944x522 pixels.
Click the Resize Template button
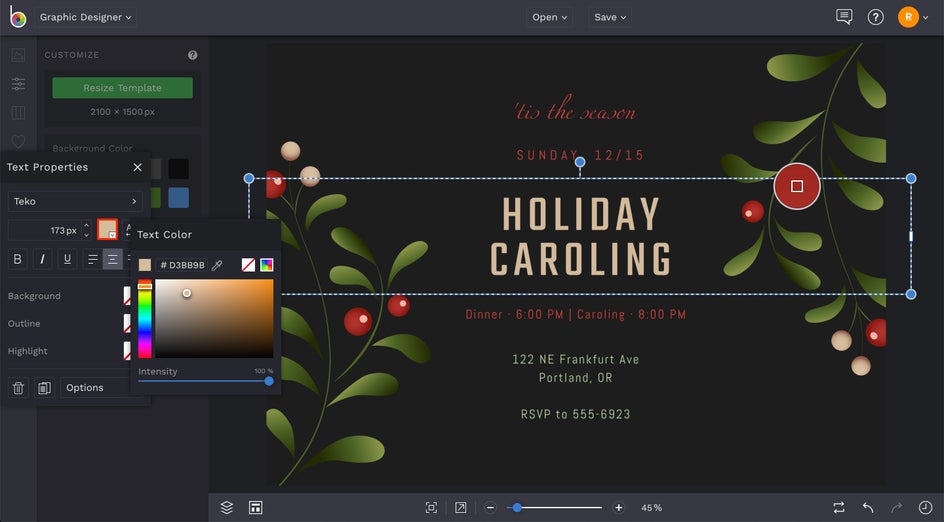[x=122, y=87]
